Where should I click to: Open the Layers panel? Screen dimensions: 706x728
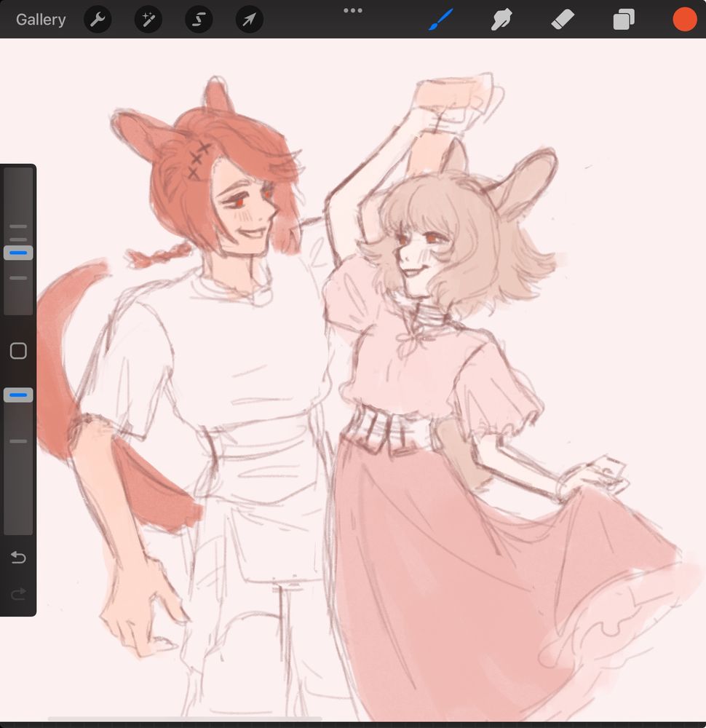(623, 20)
